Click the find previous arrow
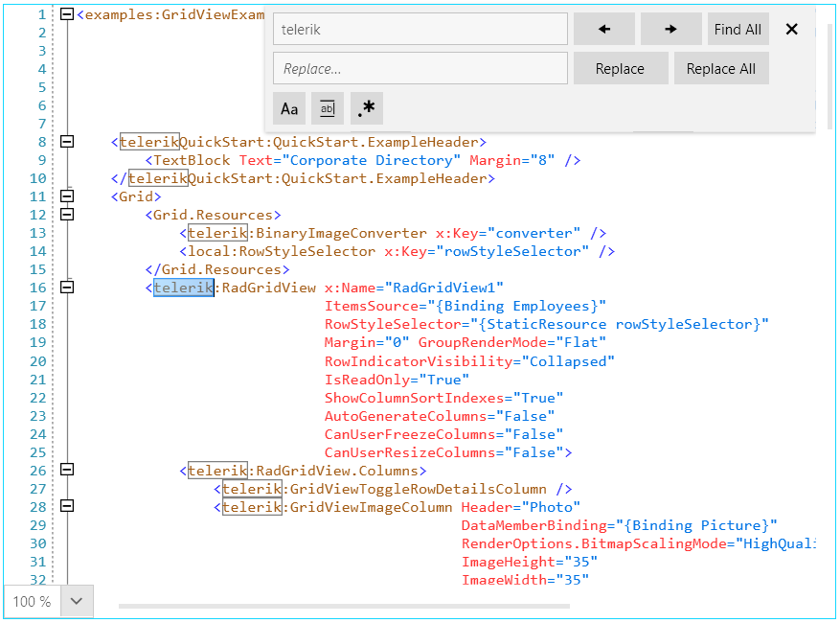840x623 pixels. 603,29
